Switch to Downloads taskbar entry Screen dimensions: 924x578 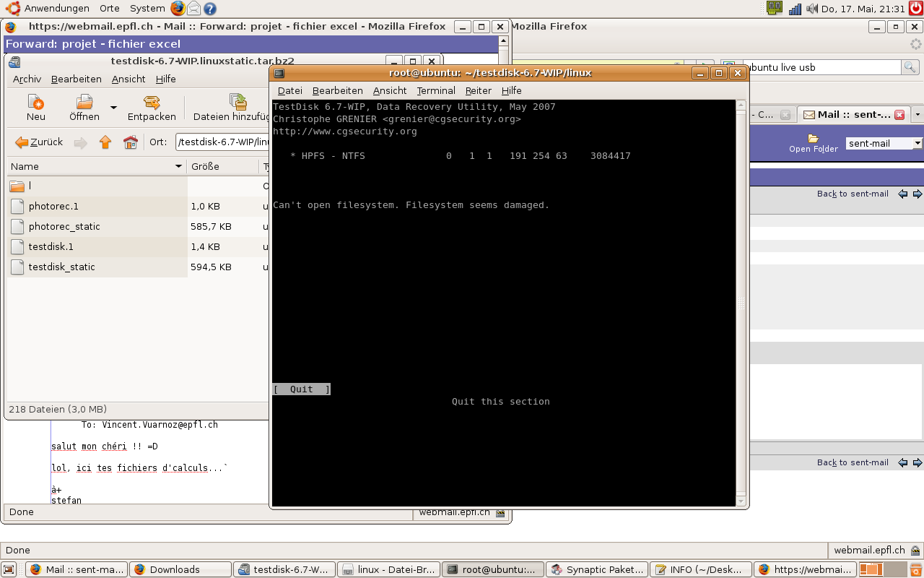tap(181, 569)
